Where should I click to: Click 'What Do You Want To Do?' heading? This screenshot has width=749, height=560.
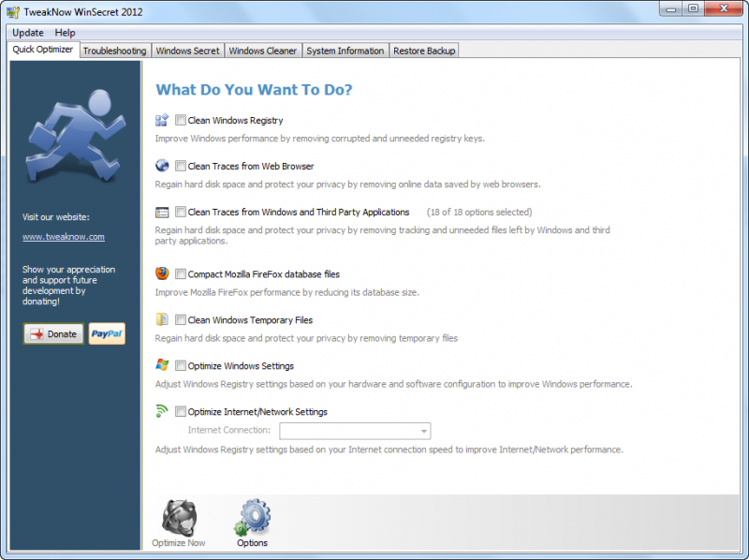254,89
